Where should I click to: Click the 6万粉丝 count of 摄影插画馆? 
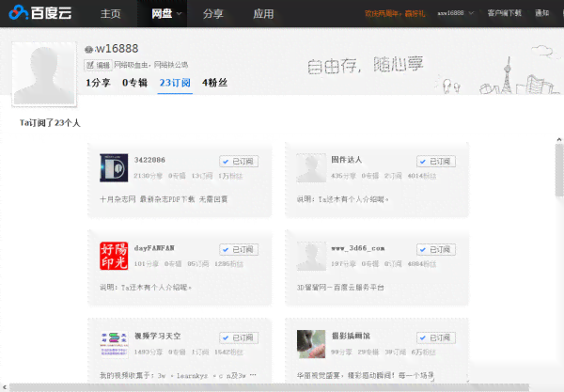pos(423,353)
